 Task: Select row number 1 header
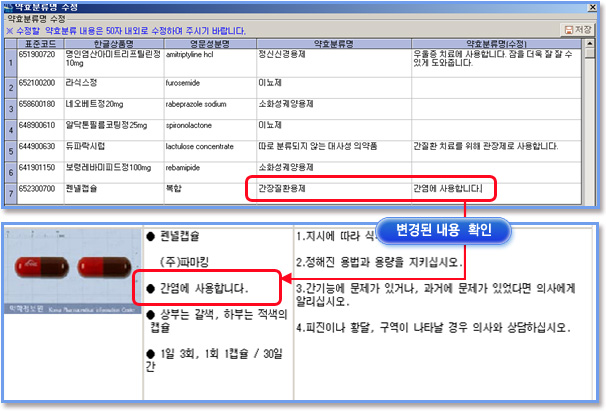tap(11, 61)
